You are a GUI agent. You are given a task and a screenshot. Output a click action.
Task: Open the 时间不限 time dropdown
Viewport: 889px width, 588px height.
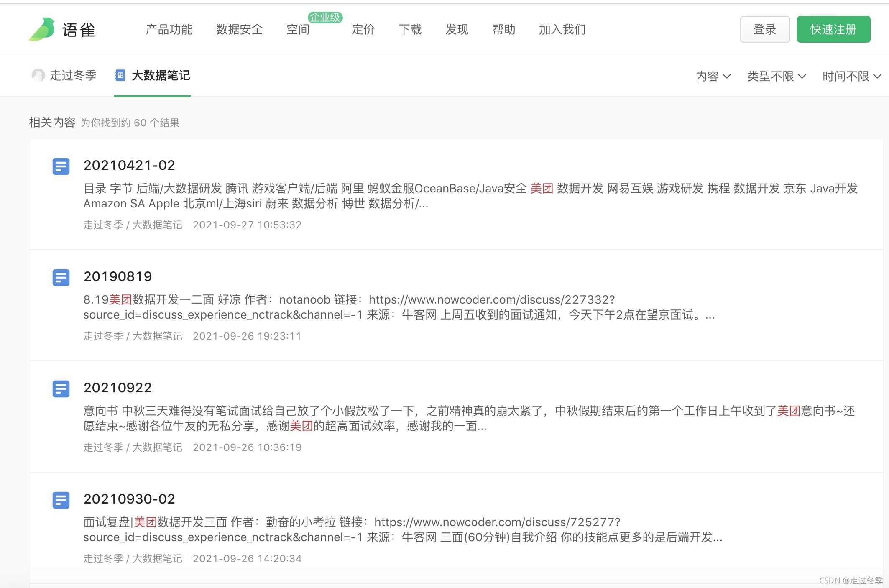point(851,76)
